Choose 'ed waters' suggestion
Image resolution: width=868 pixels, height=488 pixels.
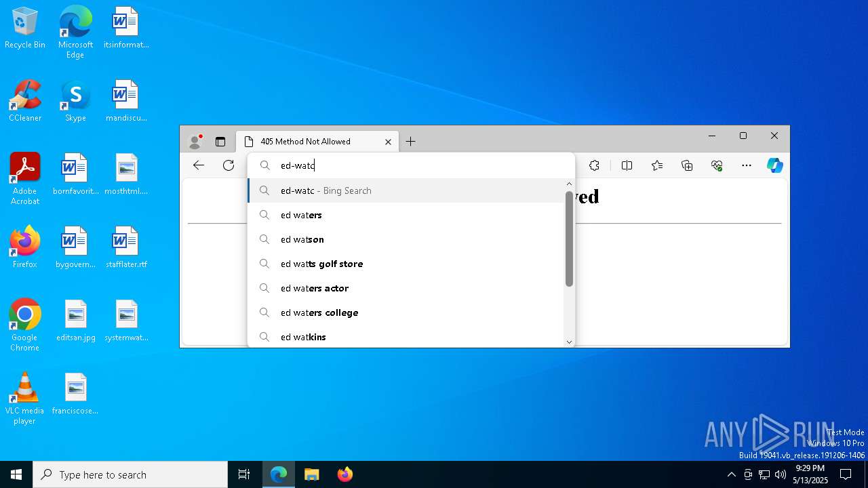pyautogui.click(x=407, y=215)
